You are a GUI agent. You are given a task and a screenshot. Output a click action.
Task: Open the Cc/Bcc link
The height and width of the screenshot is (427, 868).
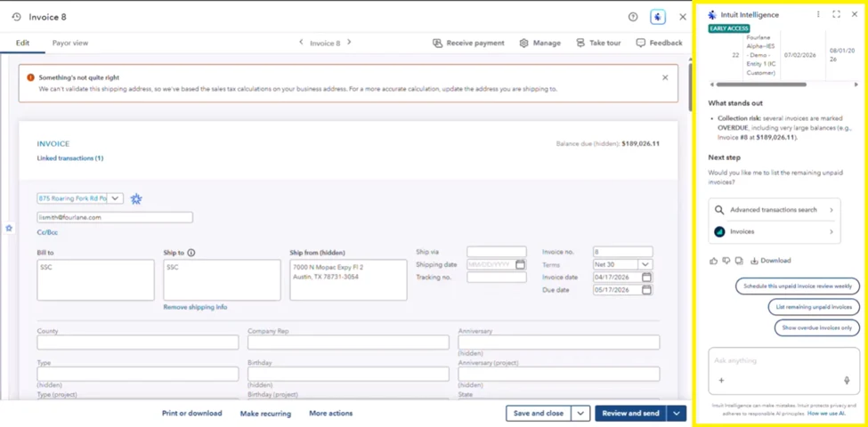coord(47,232)
